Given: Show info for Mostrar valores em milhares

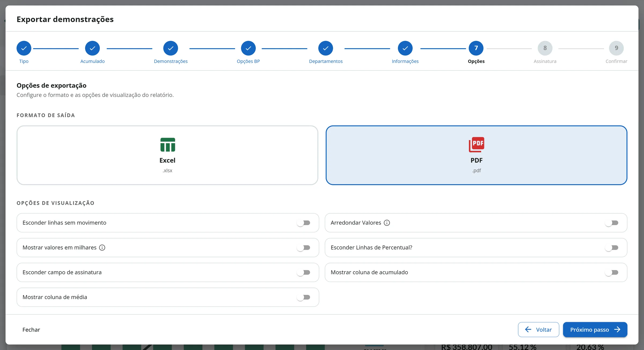Looking at the screenshot, I should pyautogui.click(x=102, y=248).
